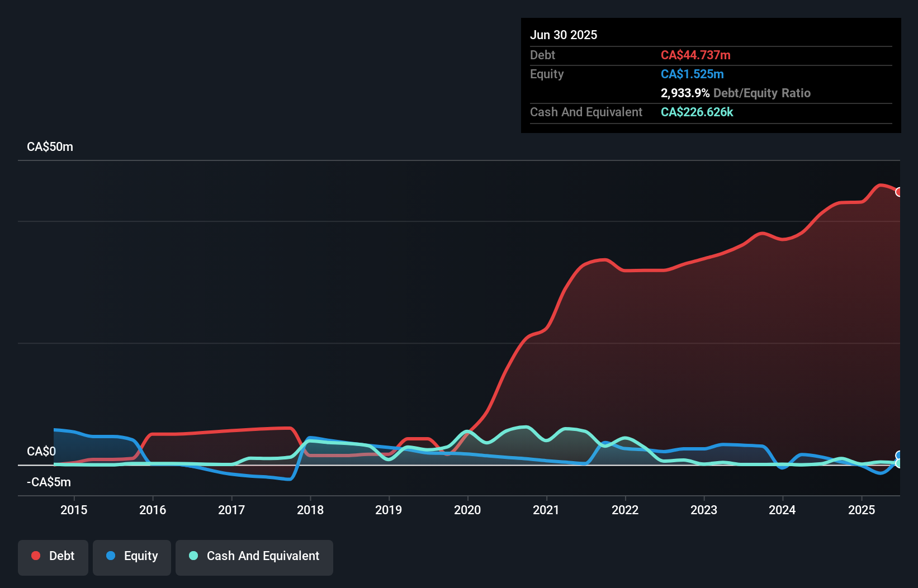Click the 2015 x-axis label

point(74,510)
